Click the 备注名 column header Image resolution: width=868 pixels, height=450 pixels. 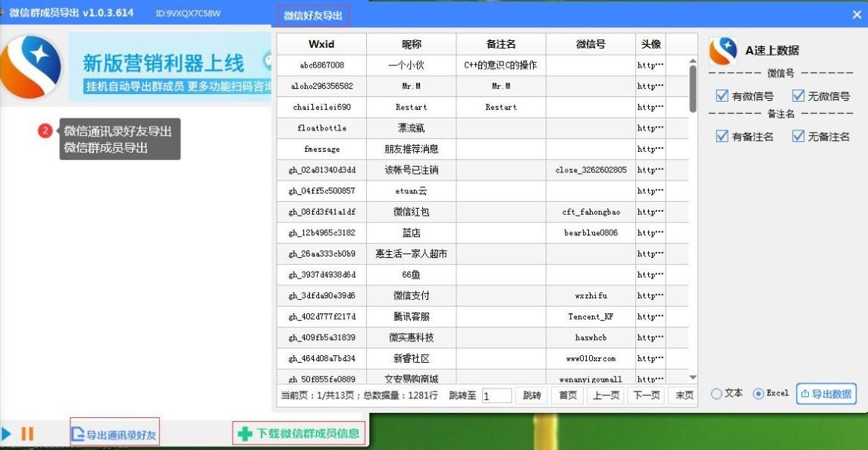point(501,44)
